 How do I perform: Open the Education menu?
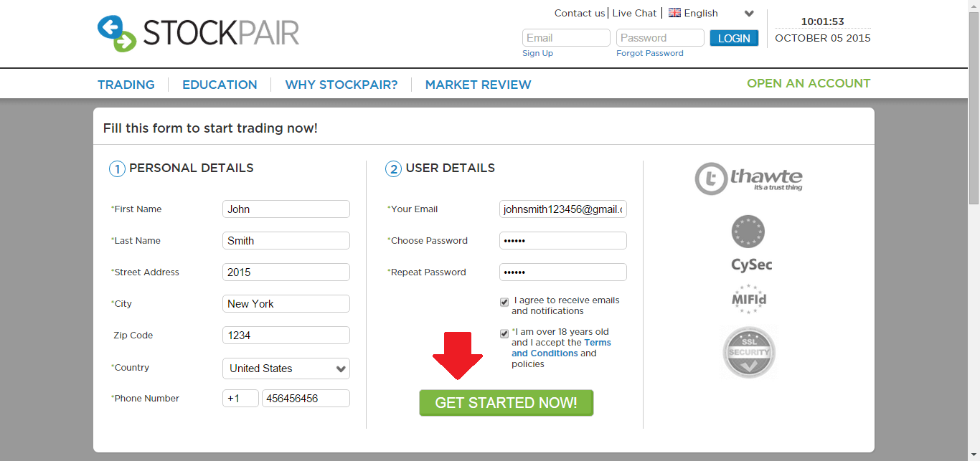click(x=220, y=85)
